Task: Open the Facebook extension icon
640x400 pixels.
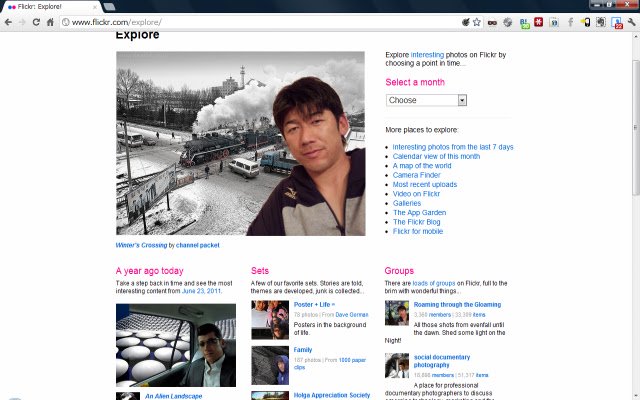Action: point(570,22)
